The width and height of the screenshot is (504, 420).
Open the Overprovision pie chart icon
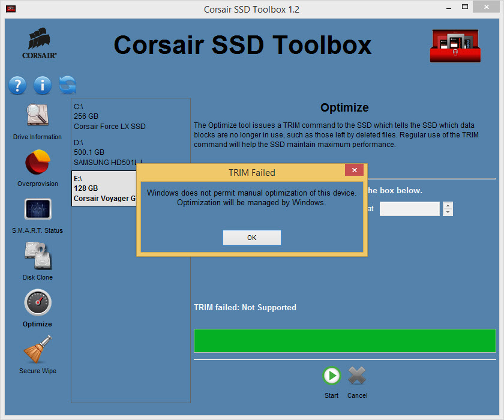tap(38, 162)
